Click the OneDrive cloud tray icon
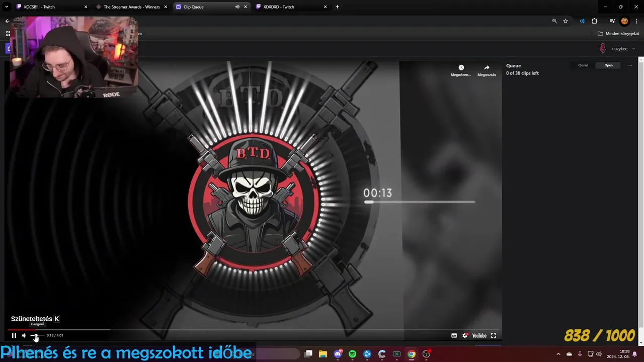Viewport: 644px width, 362px height. point(569,354)
